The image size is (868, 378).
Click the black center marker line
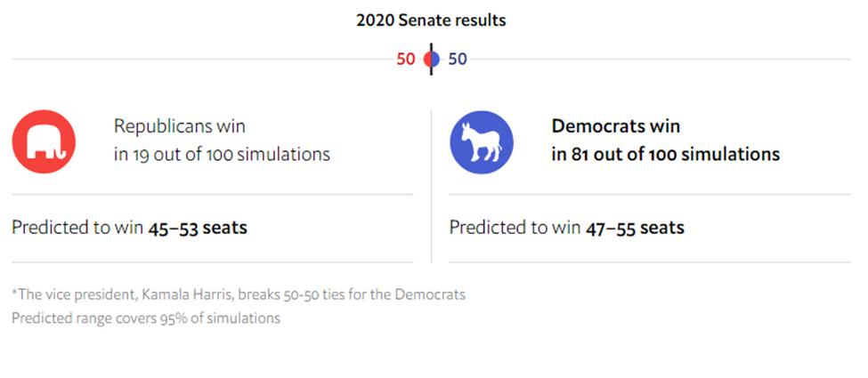[431, 60]
